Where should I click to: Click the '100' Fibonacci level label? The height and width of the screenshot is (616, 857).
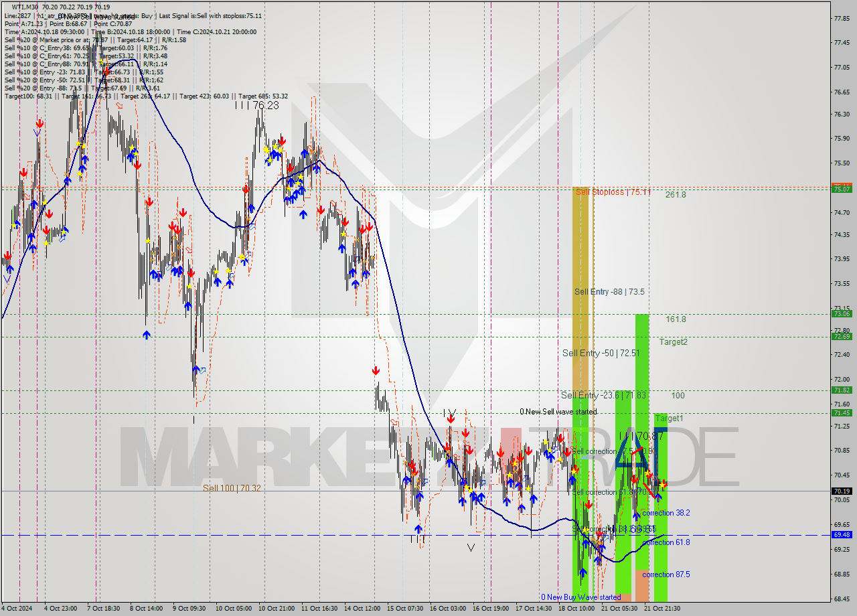(x=678, y=396)
